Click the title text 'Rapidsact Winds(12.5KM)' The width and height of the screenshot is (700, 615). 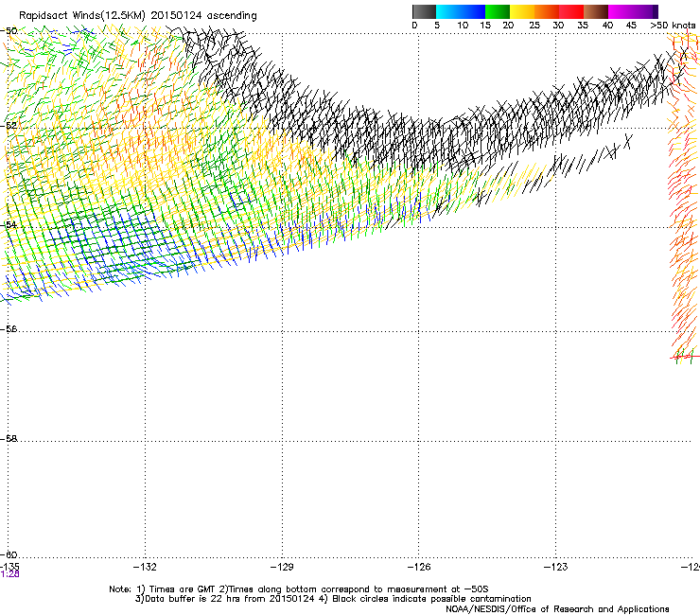(x=82, y=16)
